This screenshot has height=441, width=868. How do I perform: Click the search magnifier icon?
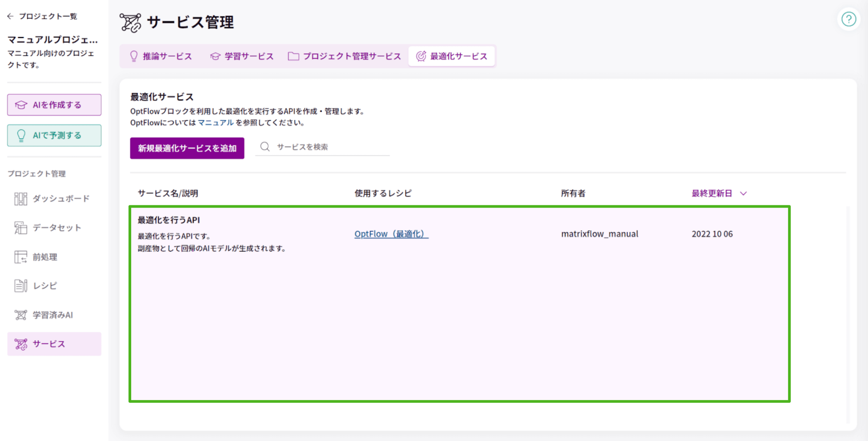pyautogui.click(x=265, y=146)
